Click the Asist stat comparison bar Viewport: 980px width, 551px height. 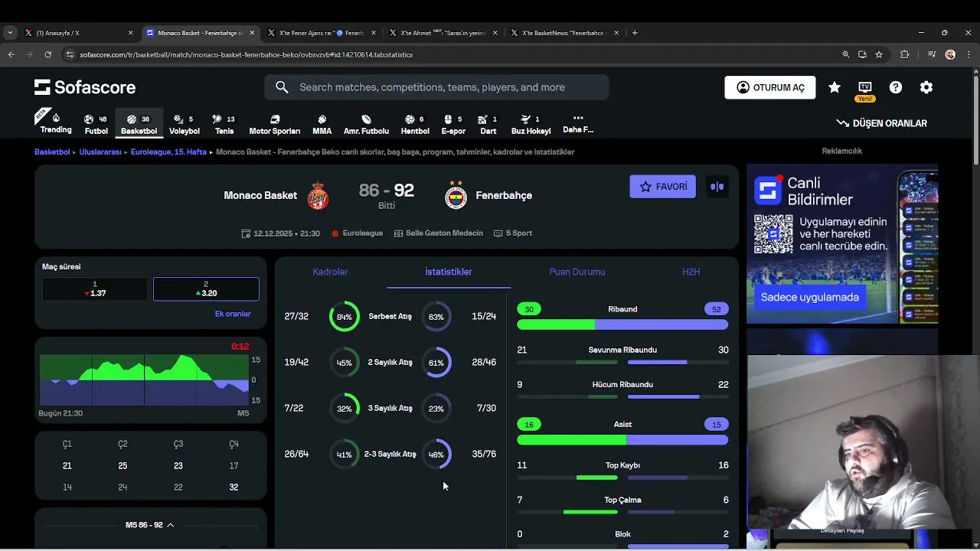point(622,440)
